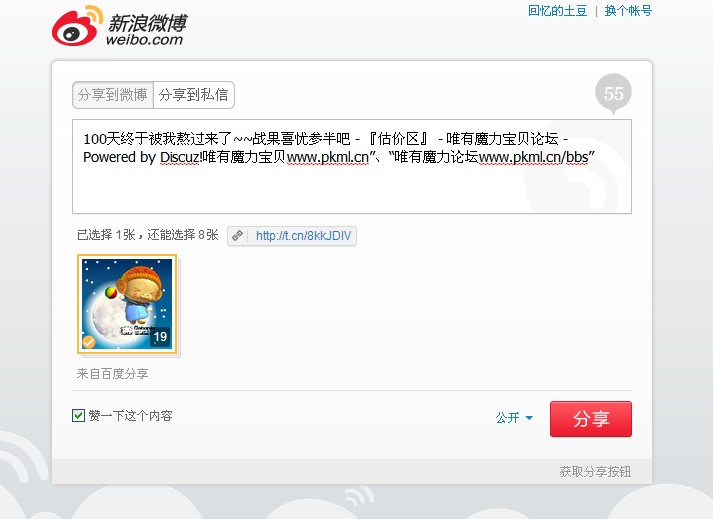Click the 获取分享按钮 link
Viewport: 713px width, 519px height.
[x=595, y=472]
